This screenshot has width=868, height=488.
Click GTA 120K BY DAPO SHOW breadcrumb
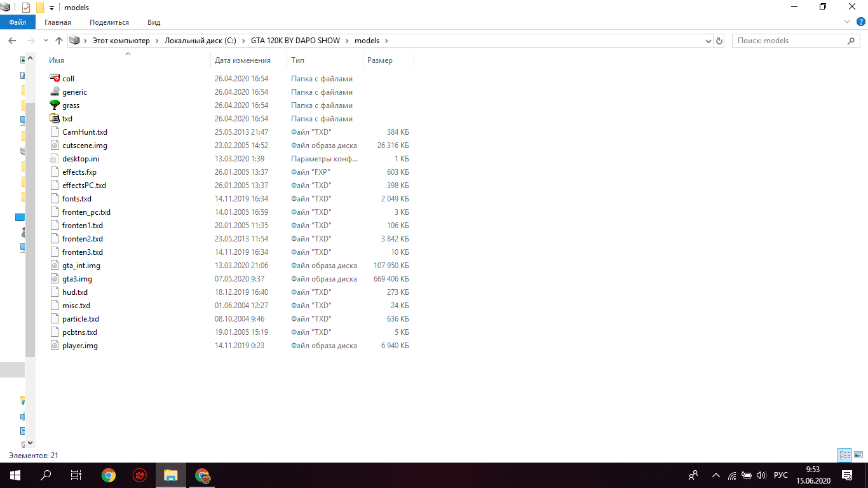(x=295, y=41)
